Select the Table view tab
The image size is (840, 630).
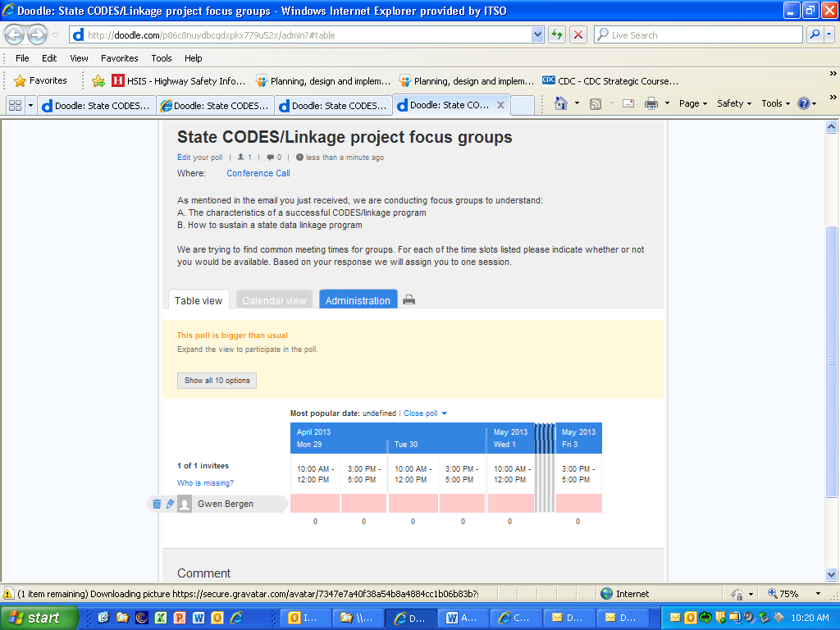[199, 300]
